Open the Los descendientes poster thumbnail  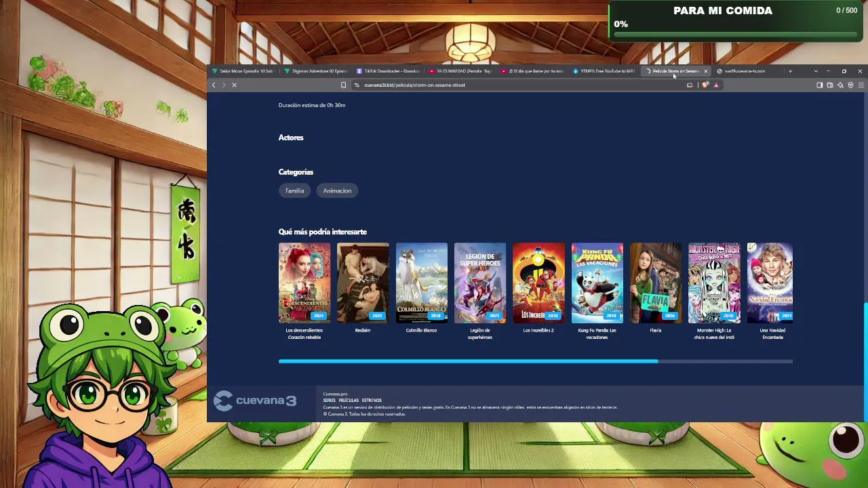(304, 283)
